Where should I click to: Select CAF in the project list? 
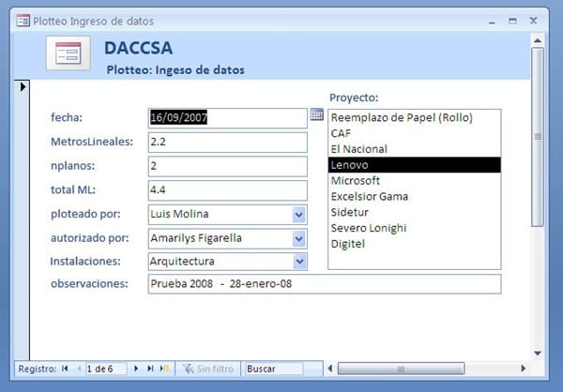415,133
